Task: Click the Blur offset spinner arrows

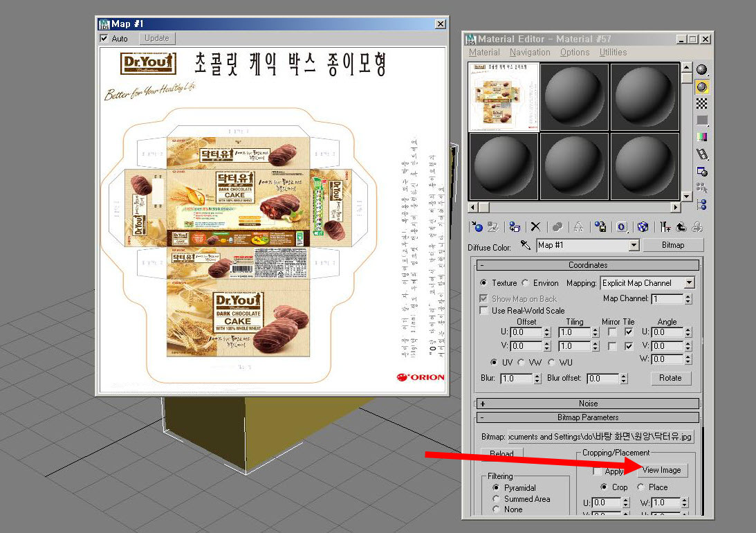Action: point(624,379)
